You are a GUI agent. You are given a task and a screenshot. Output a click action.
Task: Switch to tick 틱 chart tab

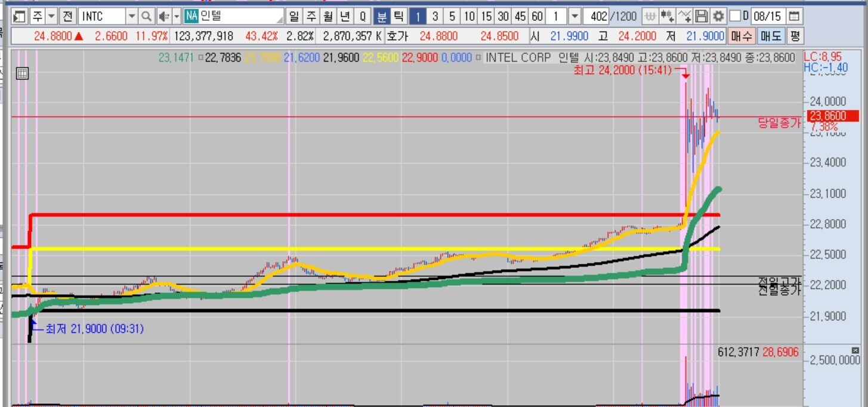click(x=399, y=16)
